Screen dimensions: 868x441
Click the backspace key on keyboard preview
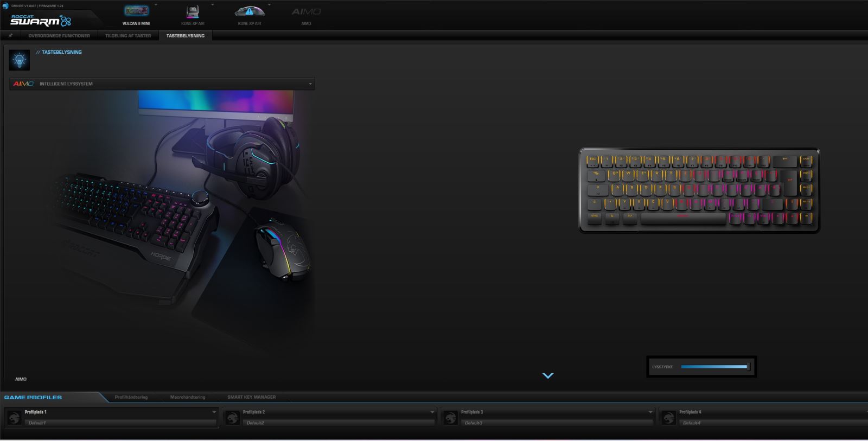785,162
